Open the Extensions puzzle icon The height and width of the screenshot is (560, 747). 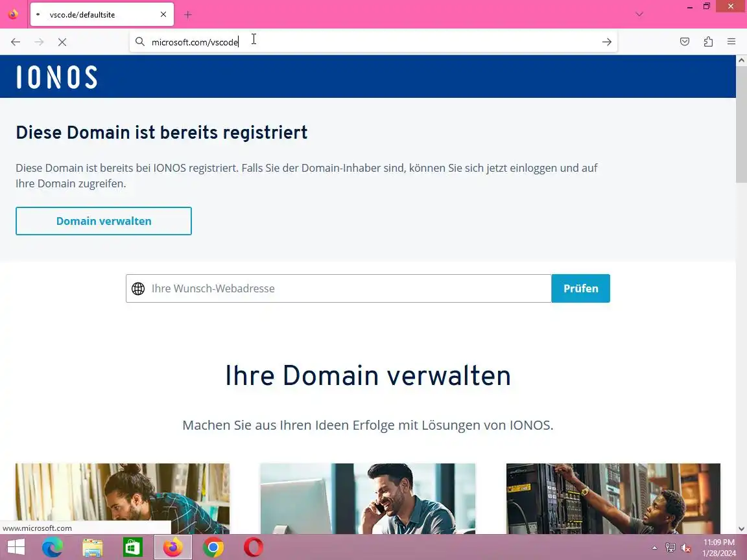coord(708,42)
